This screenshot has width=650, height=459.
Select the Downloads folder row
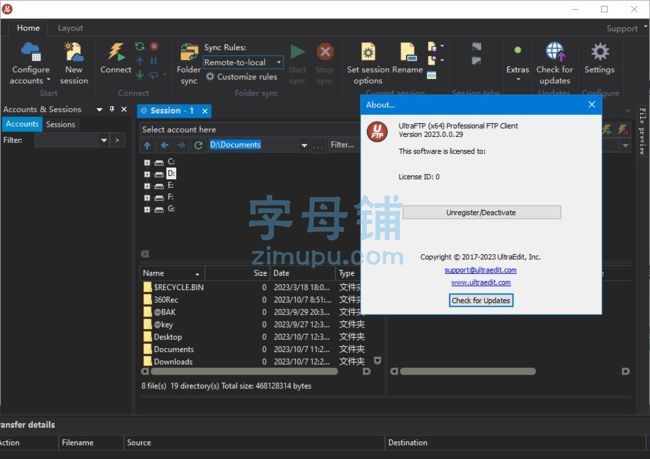[253, 362]
